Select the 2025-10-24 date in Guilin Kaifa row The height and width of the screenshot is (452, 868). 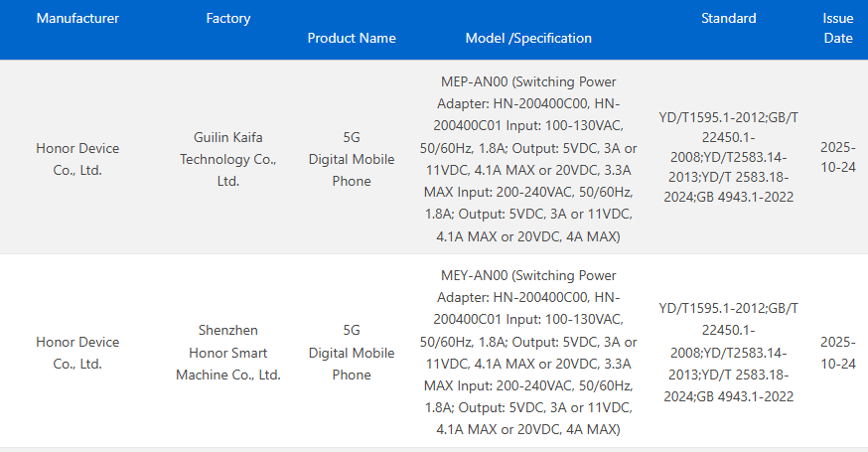838,157
